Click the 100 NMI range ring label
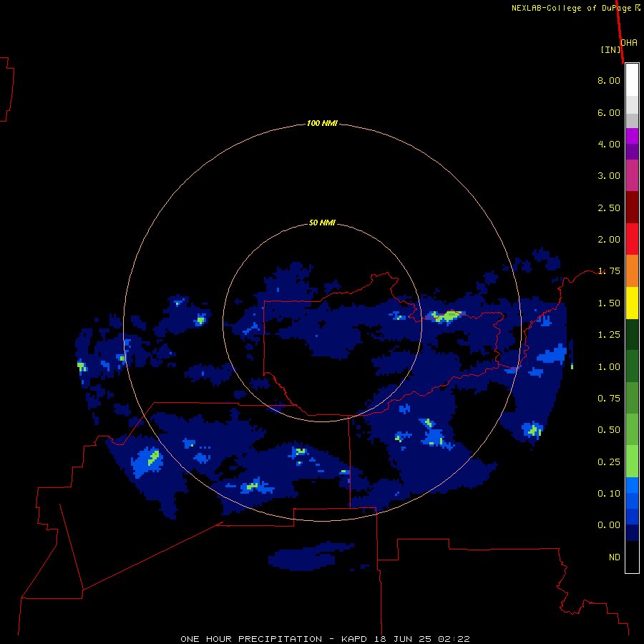The image size is (644, 644). point(322,123)
